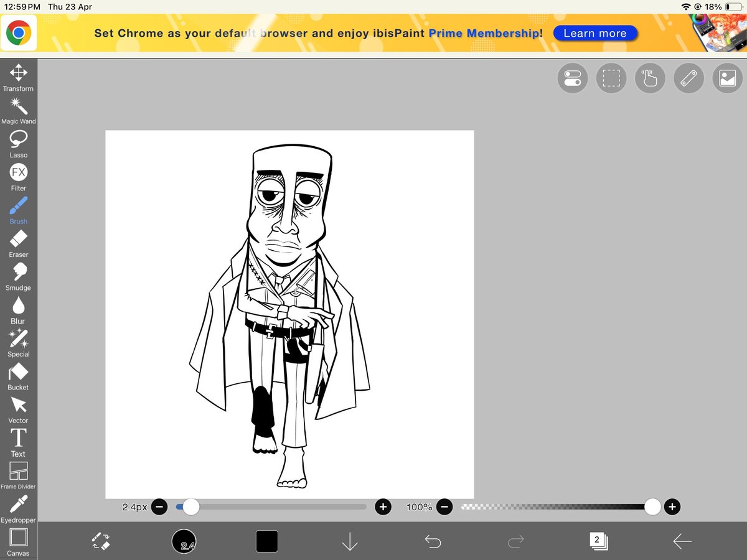The width and height of the screenshot is (747, 560).
Task: Select the Text tool
Action: pos(18,442)
